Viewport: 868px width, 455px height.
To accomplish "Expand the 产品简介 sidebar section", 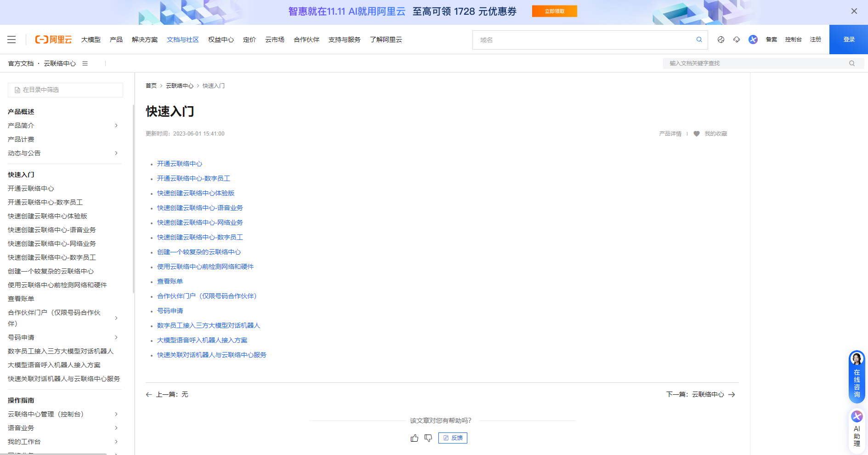I will (116, 125).
